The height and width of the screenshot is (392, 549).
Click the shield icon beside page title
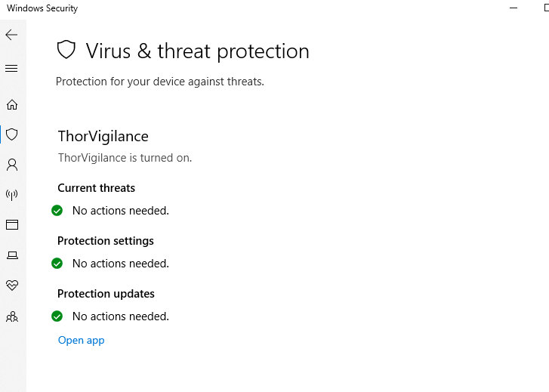66,51
